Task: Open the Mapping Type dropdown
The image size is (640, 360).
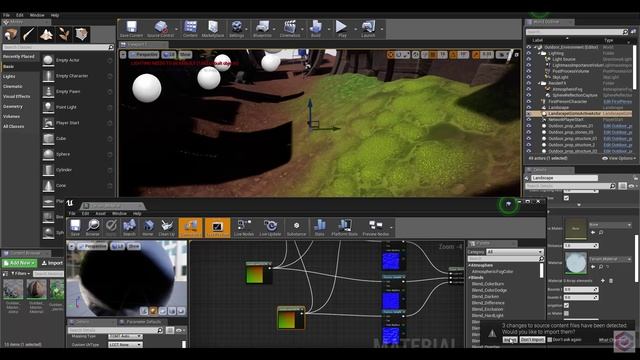Action: pos(125,336)
